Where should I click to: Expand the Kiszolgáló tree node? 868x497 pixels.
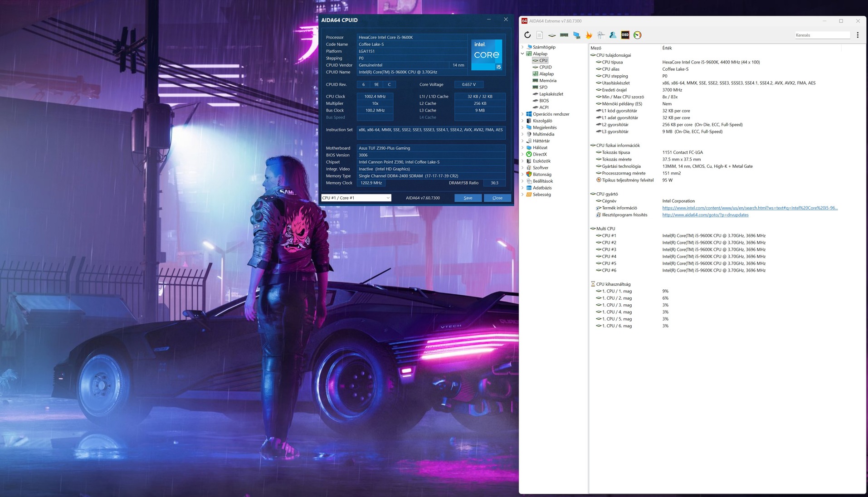[522, 121]
